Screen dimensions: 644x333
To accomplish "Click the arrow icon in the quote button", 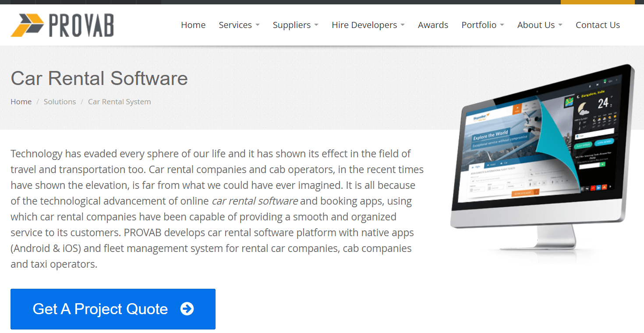I will (187, 309).
